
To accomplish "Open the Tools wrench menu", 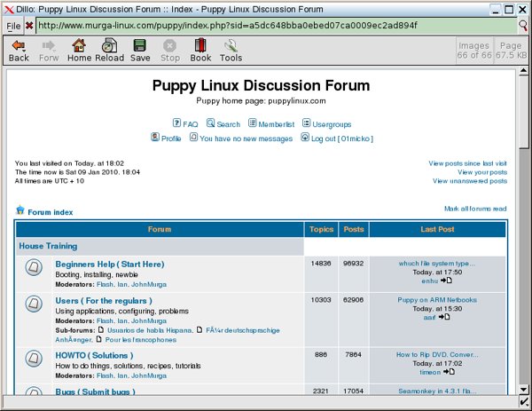I will [x=231, y=51].
